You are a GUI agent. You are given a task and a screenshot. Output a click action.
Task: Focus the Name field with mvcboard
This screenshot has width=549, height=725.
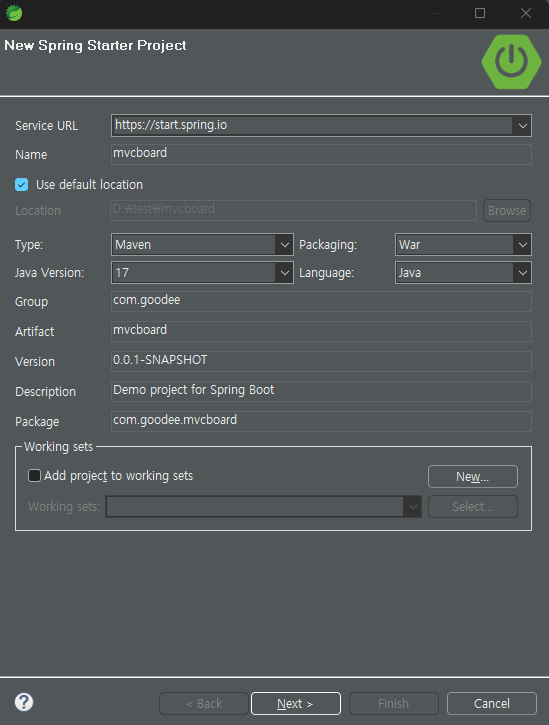pyautogui.click(x=321, y=154)
